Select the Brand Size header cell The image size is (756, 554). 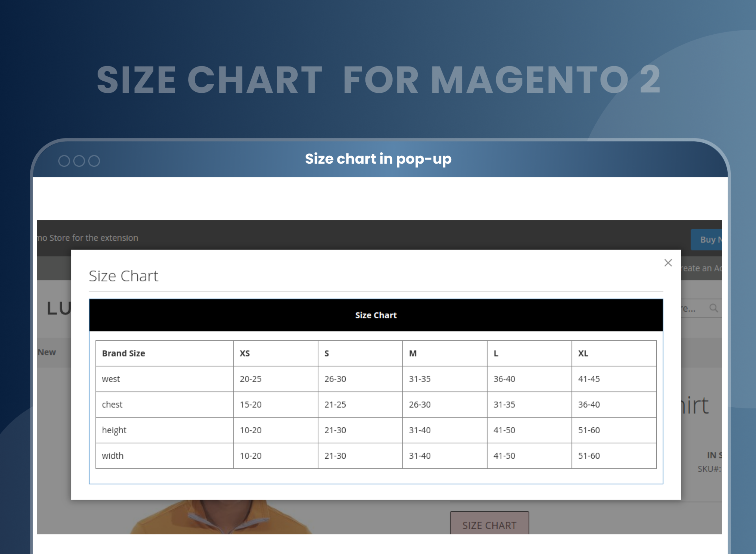pos(123,354)
